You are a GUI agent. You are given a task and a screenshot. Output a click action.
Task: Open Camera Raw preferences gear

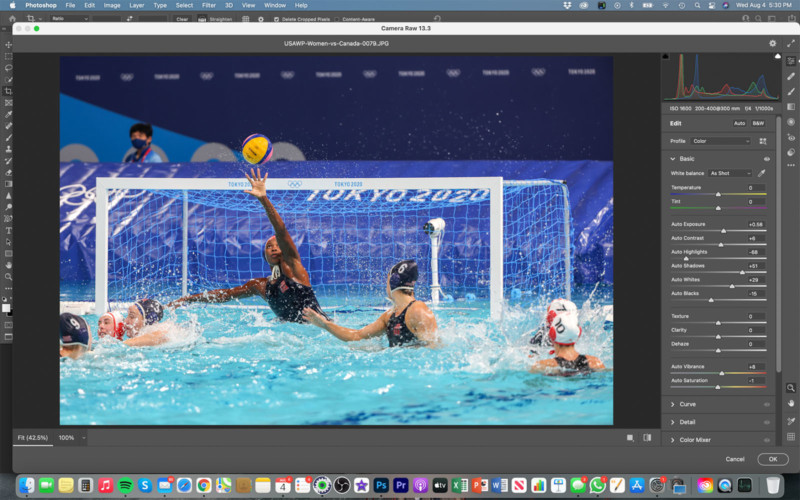(772, 43)
